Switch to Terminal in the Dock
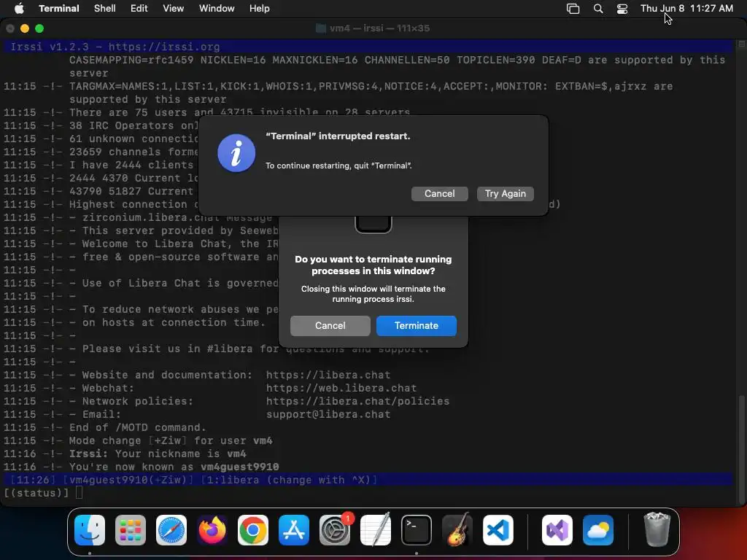Viewport: 747px width, 560px height. point(417,530)
